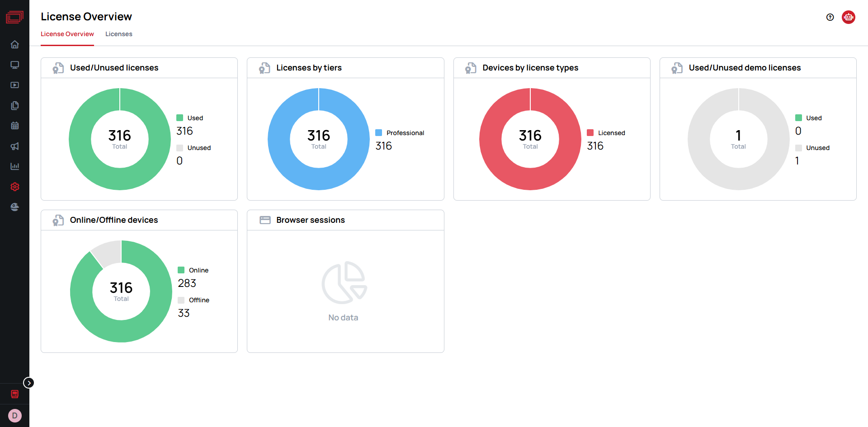Open the files/documents icon in sidebar
868x427 pixels.
tap(14, 105)
